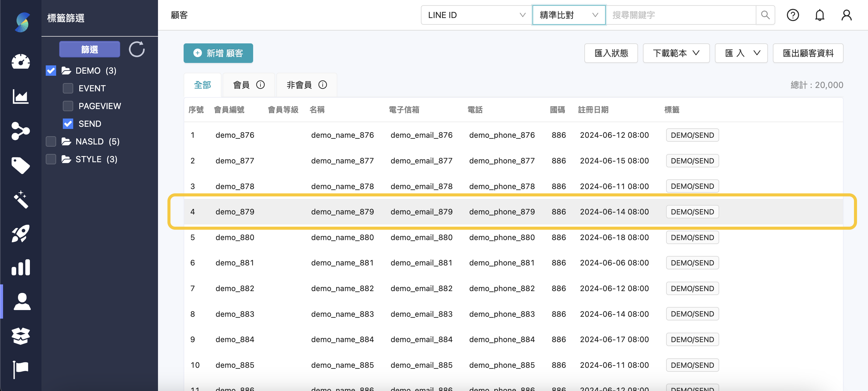This screenshot has width=868, height=391.
Task: Click the notification bell icon
Action: (x=820, y=15)
